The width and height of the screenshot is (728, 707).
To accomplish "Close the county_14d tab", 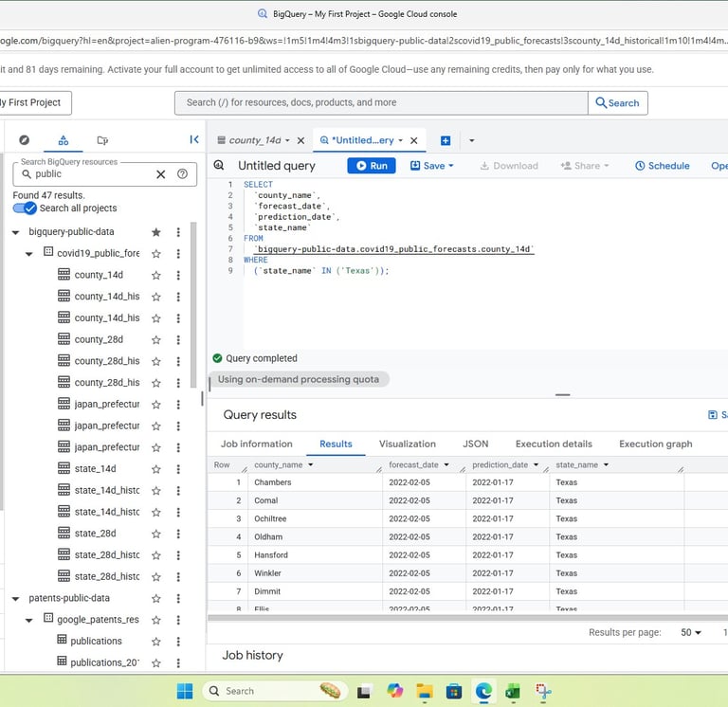I will coord(300,140).
